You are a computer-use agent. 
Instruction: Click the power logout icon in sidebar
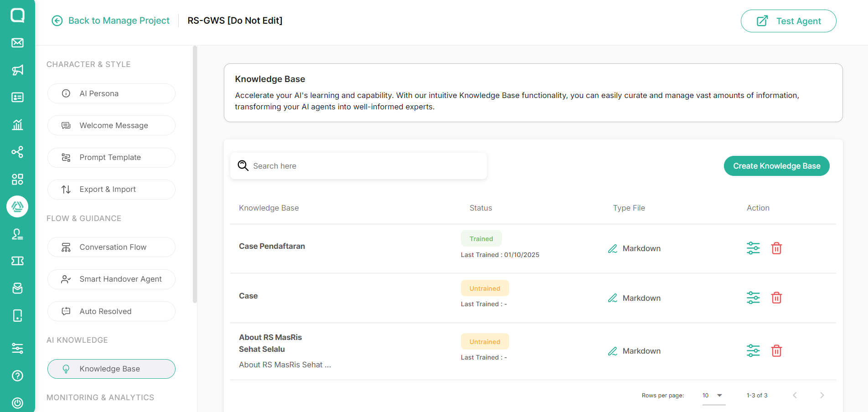tap(17, 403)
